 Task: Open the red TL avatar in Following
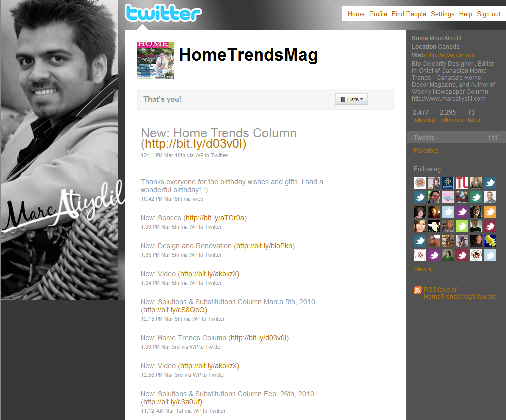click(x=462, y=183)
